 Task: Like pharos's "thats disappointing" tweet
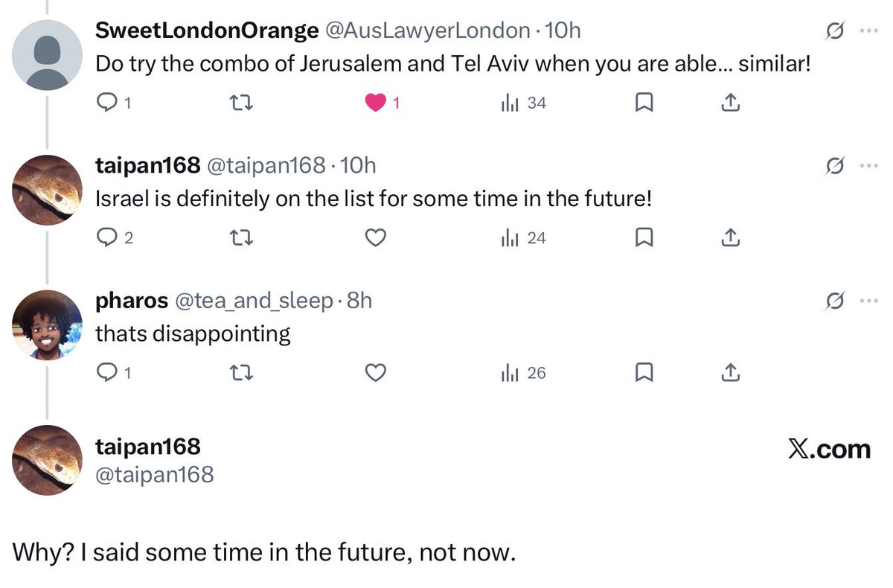click(376, 373)
